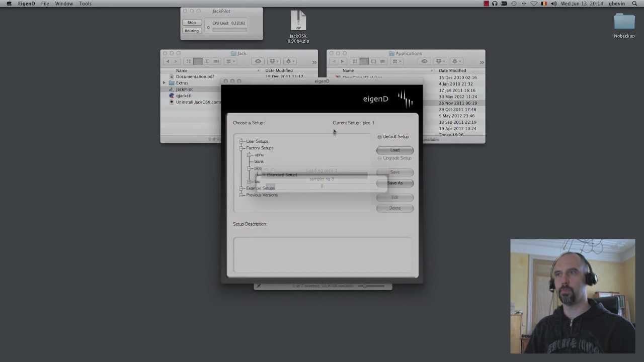Show more toolbar items in Jack window
Viewport: 644px width, 362px height.
314,62
